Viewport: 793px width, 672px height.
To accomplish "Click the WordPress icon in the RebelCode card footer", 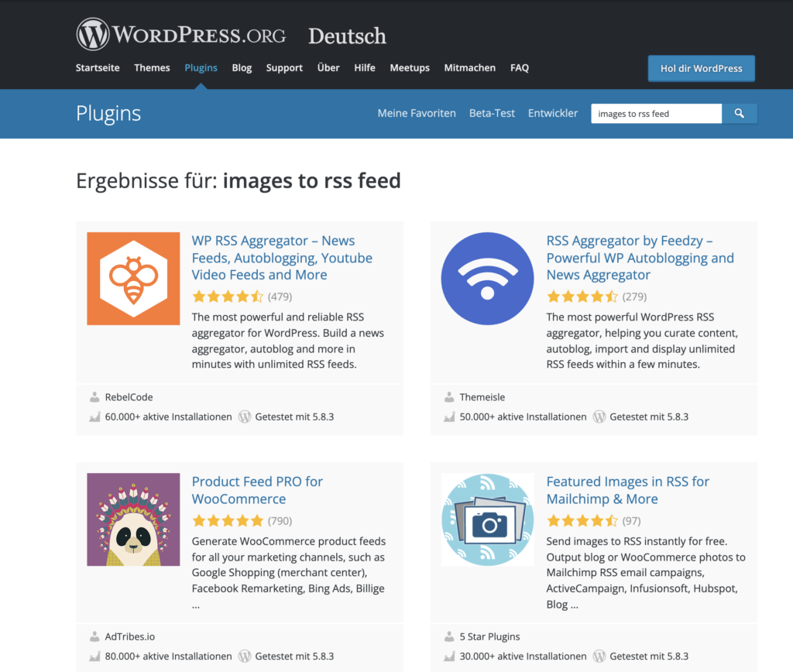I will [x=245, y=417].
